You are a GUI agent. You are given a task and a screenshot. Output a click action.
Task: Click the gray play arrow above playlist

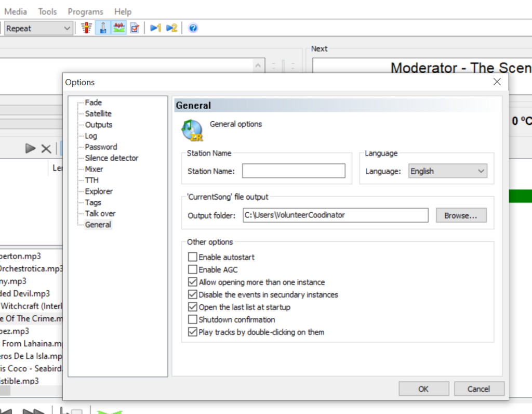[x=31, y=149]
